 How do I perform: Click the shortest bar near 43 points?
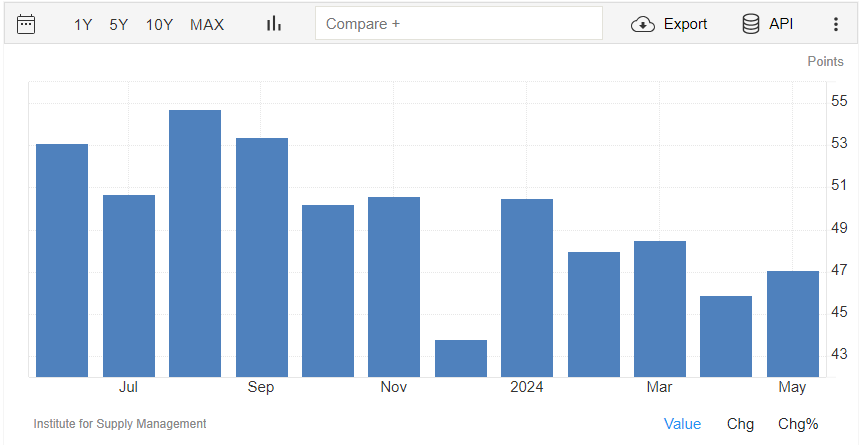pyautogui.click(x=461, y=358)
